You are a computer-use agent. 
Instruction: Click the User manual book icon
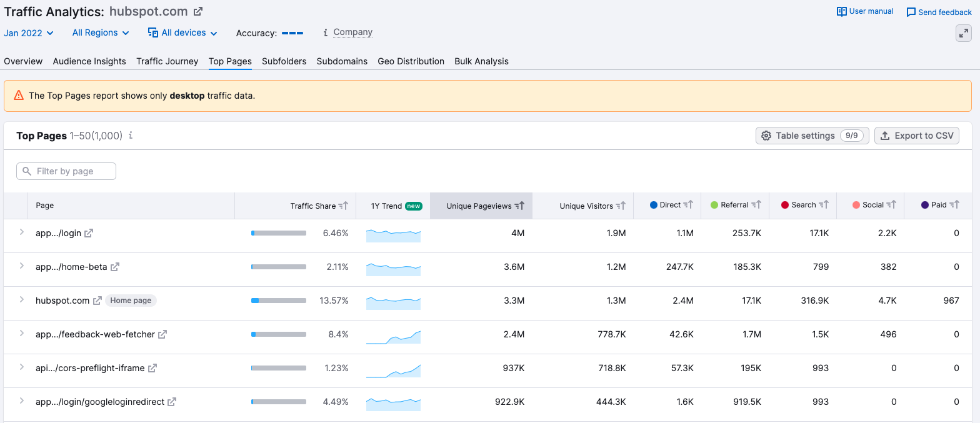click(x=842, y=11)
